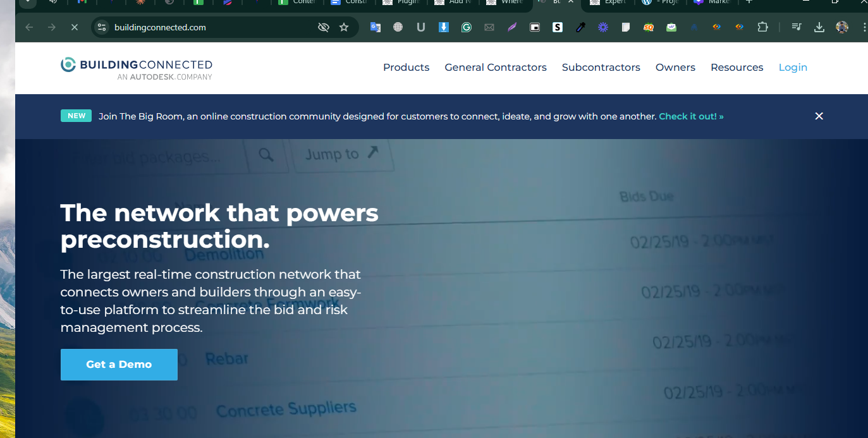Click the picture-in-picture extension icon
868x438 pixels.
coord(535,27)
